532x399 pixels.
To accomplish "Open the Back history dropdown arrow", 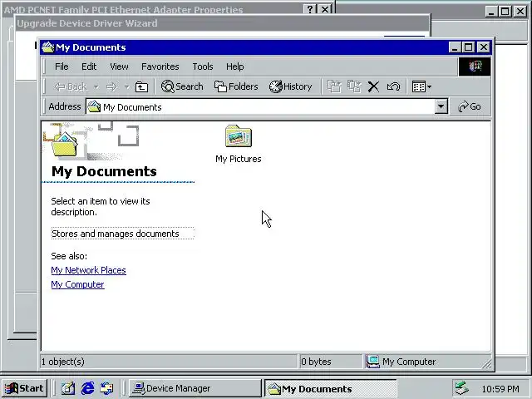I will pos(96,86).
